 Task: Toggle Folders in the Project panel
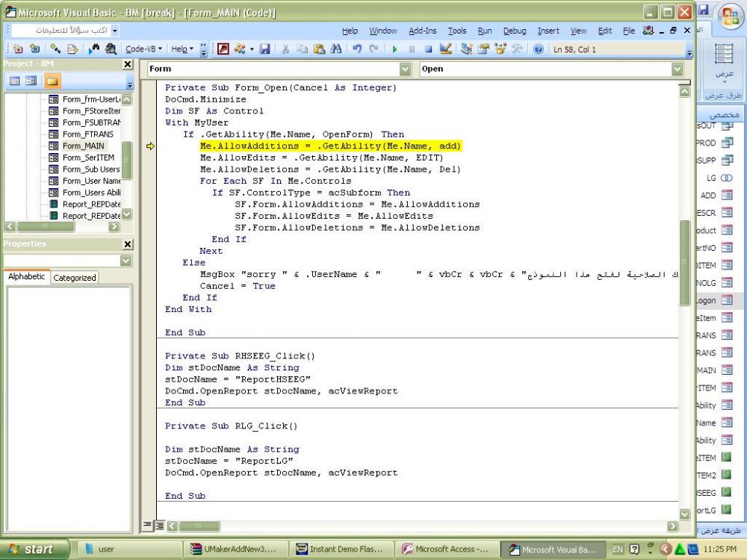point(52,81)
